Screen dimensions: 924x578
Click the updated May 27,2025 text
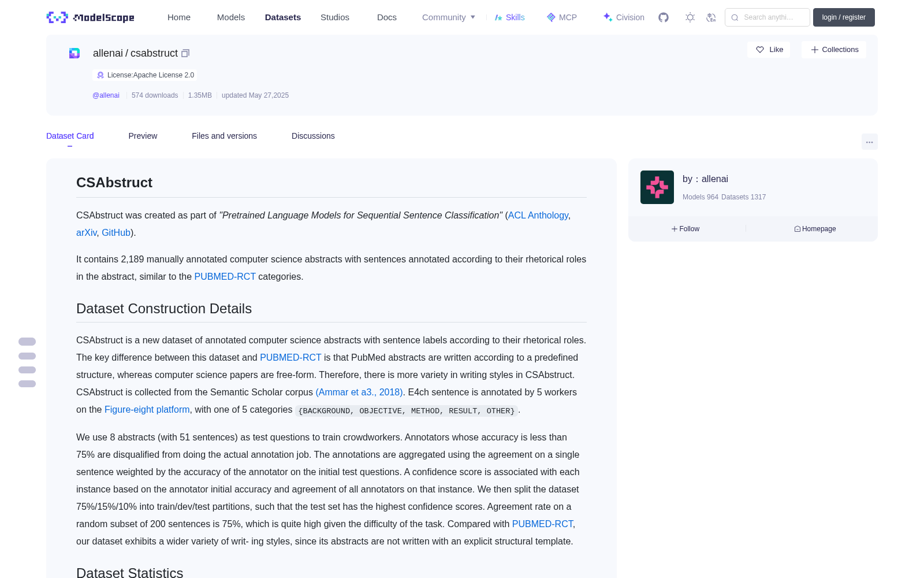[255, 95]
